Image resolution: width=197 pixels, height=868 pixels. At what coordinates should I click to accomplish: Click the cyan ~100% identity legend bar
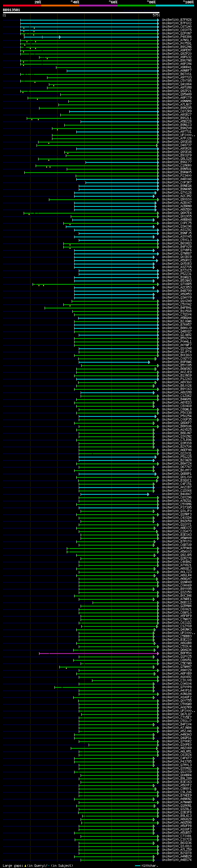coord(175,6)
